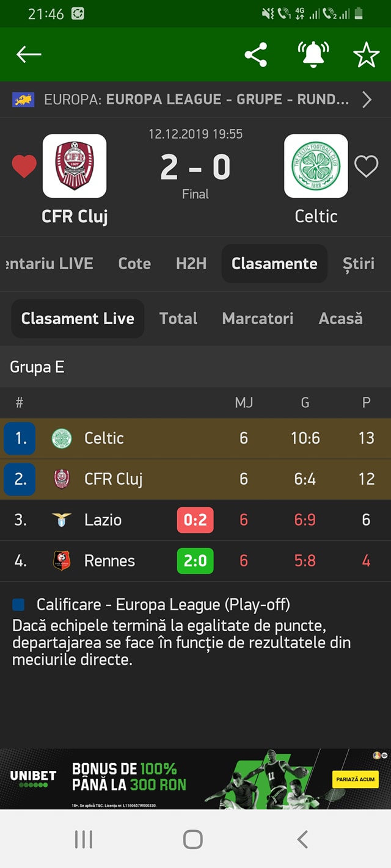Tap the Celtic club crest logo

coord(316,166)
